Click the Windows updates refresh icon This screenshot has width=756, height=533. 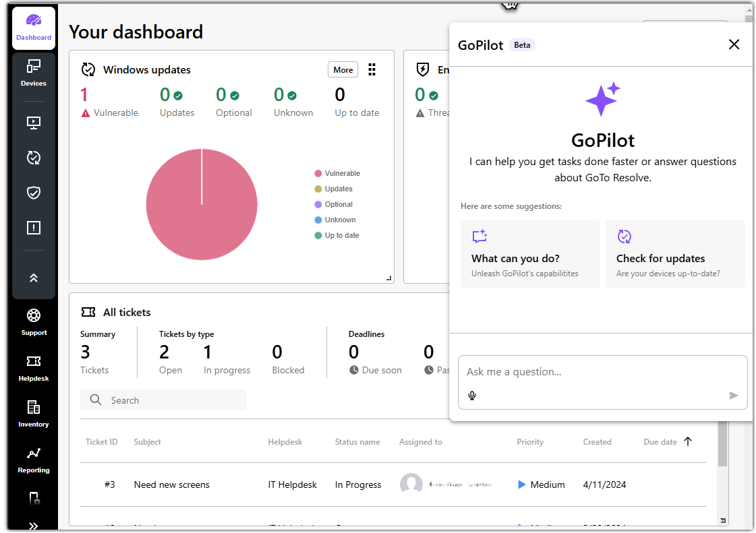(88, 70)
